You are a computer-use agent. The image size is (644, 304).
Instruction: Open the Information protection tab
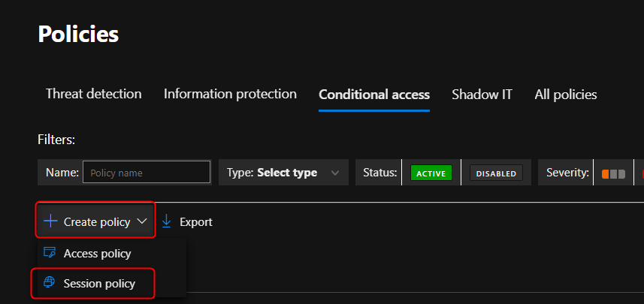230,94
